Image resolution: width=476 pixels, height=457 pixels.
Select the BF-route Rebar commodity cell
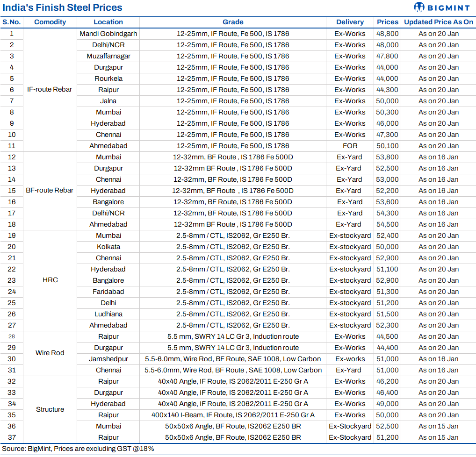(x=50, y=190)
